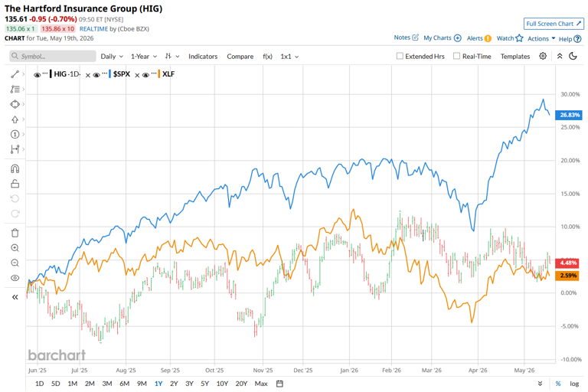The width and height of the screenshot is (588, 392).
Task: Open the Actions dropdown
Action: click(x=541, y=38)
